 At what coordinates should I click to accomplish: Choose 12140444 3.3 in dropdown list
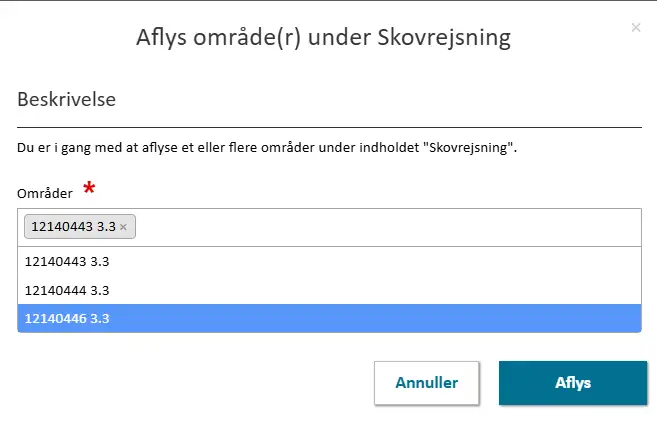click(66, 290)
